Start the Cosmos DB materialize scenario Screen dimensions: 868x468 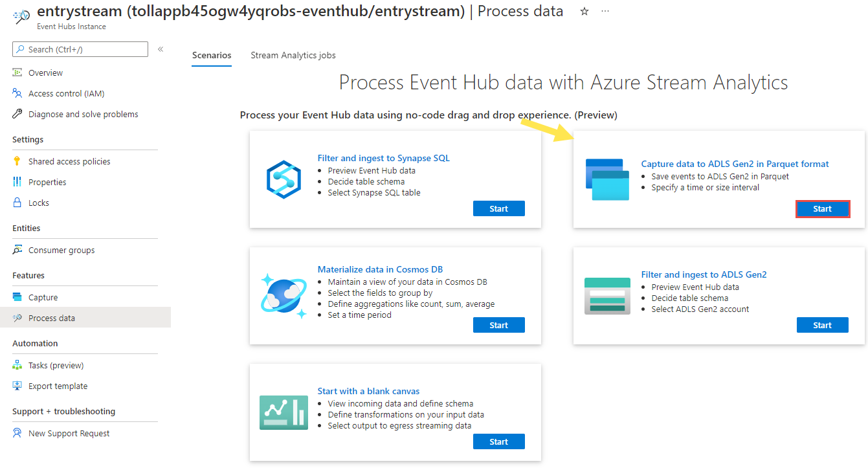pos(499,325)
